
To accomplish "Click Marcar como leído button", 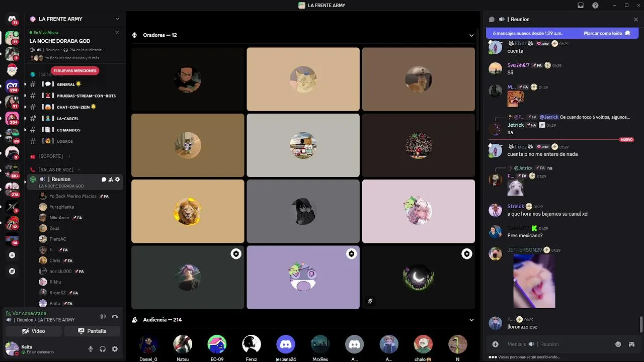I will pyautogui.click(x=607, y=33).
